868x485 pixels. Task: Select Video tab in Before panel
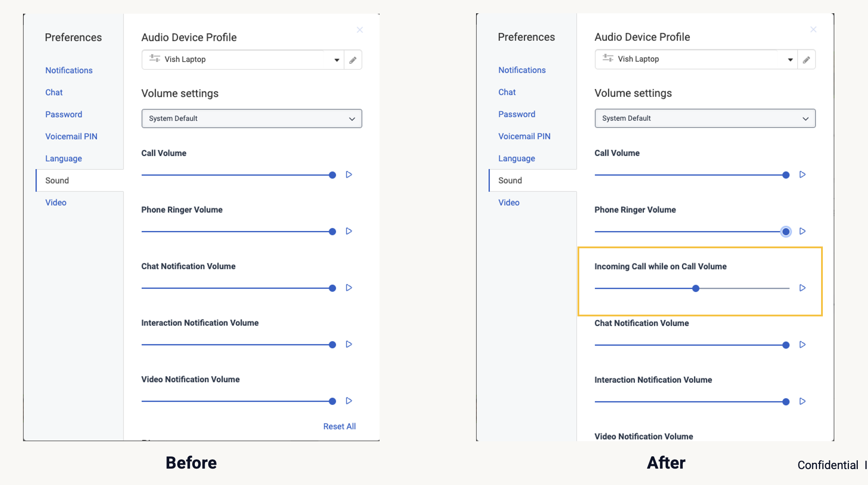pos(56,203)
